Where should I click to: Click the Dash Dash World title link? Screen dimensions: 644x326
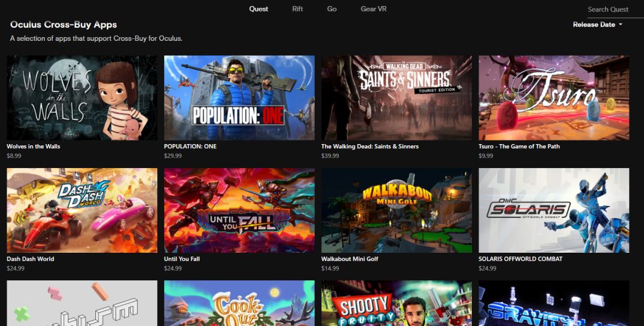[31, 259]
